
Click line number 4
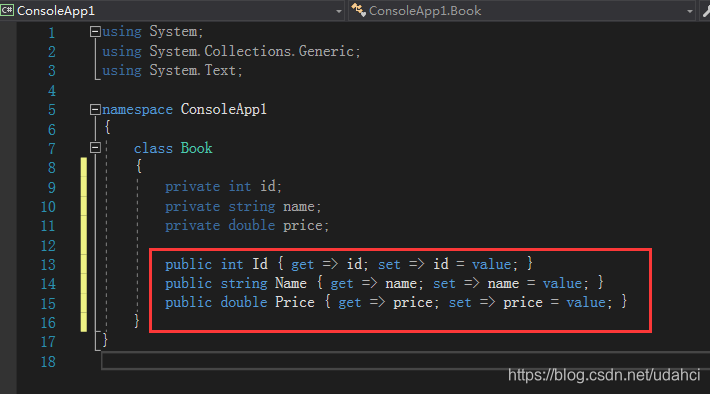click(x=52, y=91)
